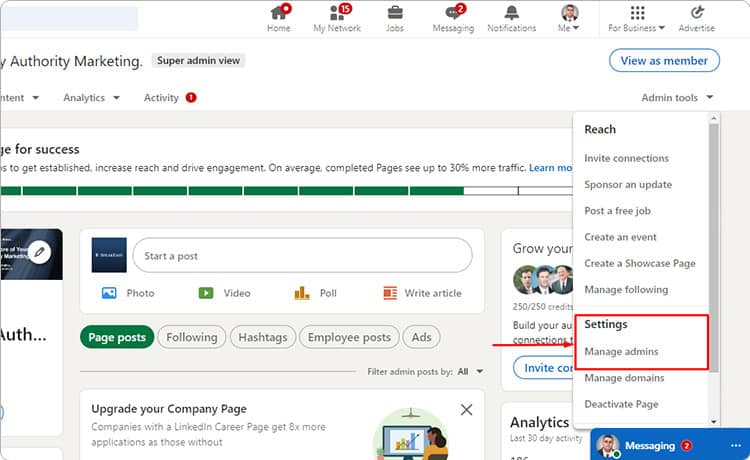Click the Analytics heading in side card
The width and height of the screenshot is (750, 460).
540,422
